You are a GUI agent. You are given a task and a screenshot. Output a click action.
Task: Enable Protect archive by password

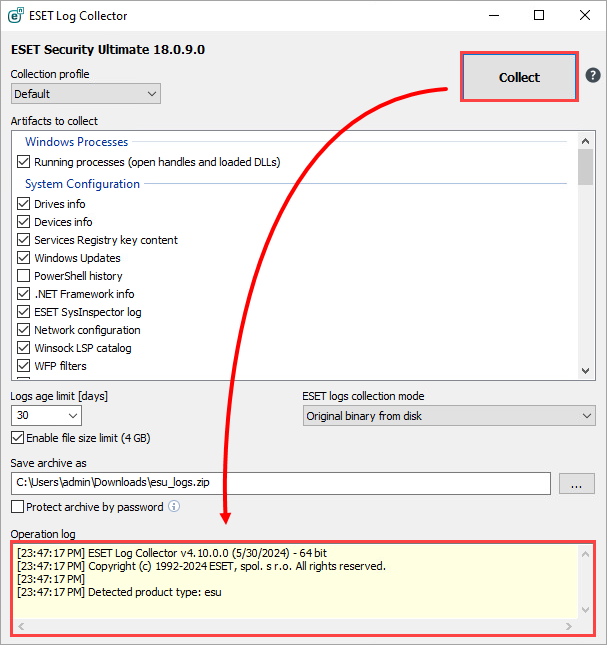click(17, 507)
